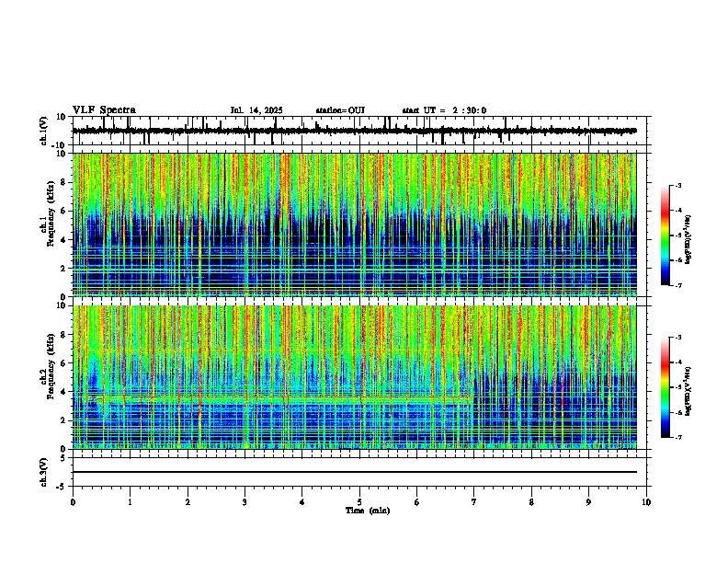Image resolution: width=728 pixels, height=563 pixels.
Task: Click the "-3" tick on the ch.2 colorbar
Action: click(678, 338)
